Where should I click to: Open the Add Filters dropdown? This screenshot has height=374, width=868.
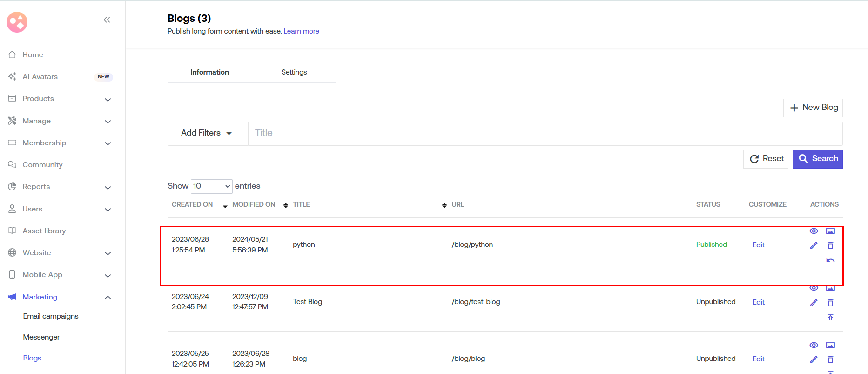pyautogui.click(x=207, y=133)
